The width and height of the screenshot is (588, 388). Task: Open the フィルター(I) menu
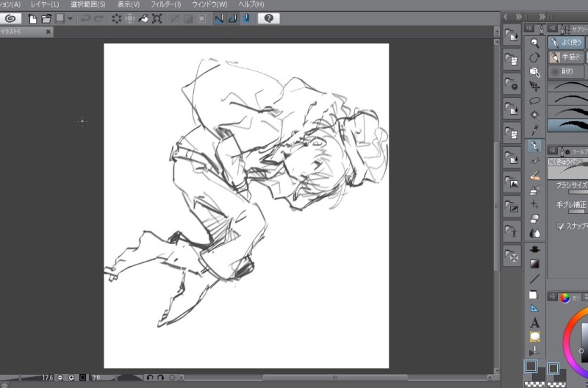[165, 4]
